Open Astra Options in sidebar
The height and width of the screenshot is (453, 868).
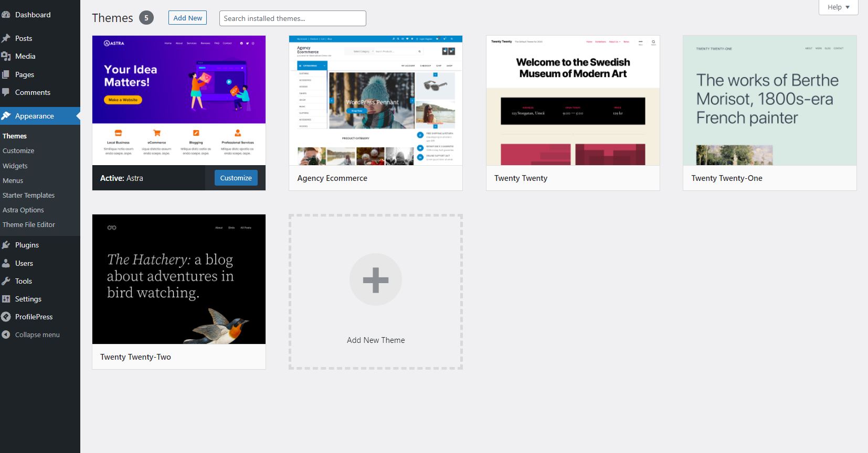point(23,210)
